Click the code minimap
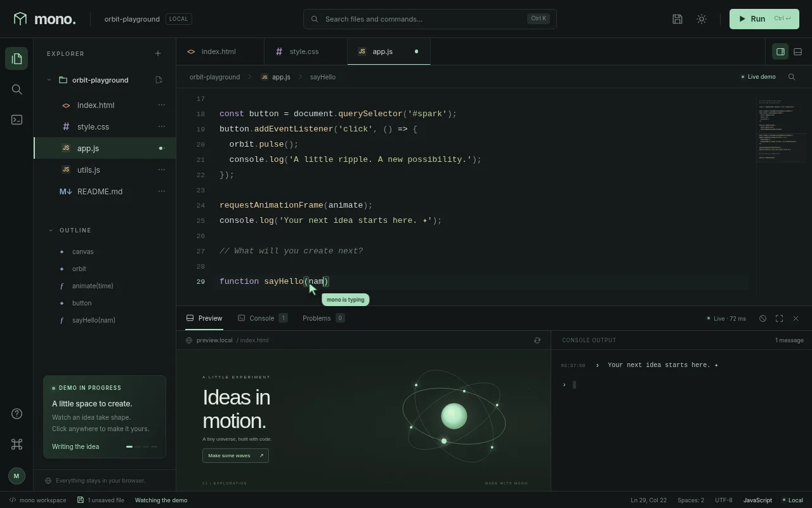This screenshot has width=812, height=508. pos(780,130)
